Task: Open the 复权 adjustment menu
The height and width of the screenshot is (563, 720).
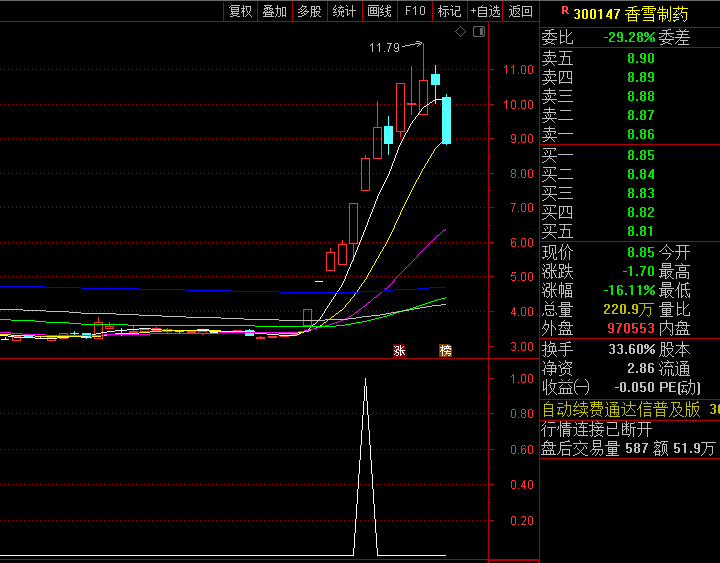Action: pyautogui.click(x=241, y=12)
